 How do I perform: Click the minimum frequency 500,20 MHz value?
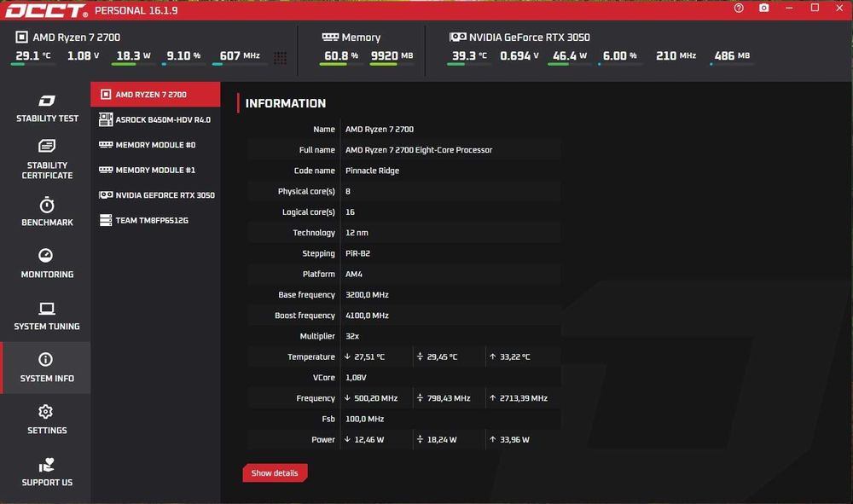coord(376,398)
